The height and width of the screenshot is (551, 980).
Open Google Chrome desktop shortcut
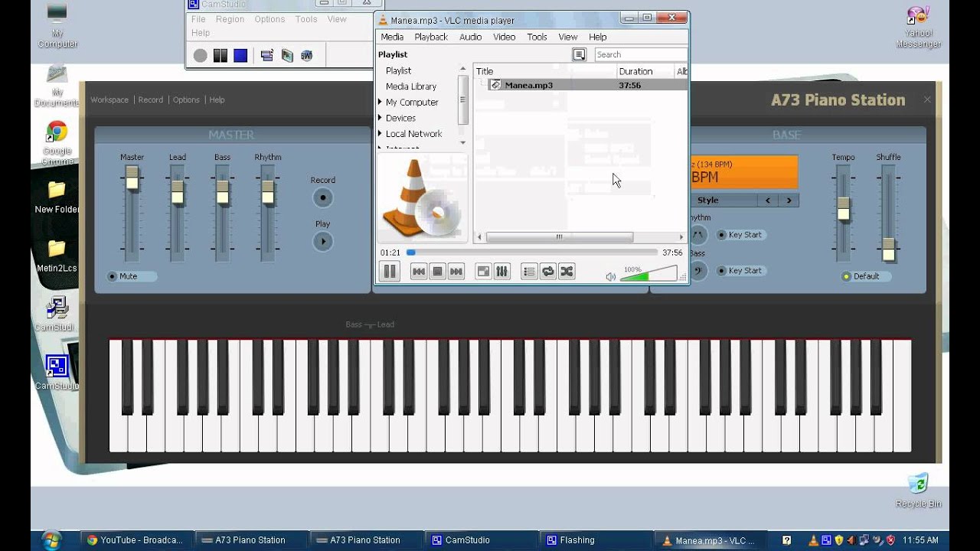pyautogui.click(x=56, y=142)
